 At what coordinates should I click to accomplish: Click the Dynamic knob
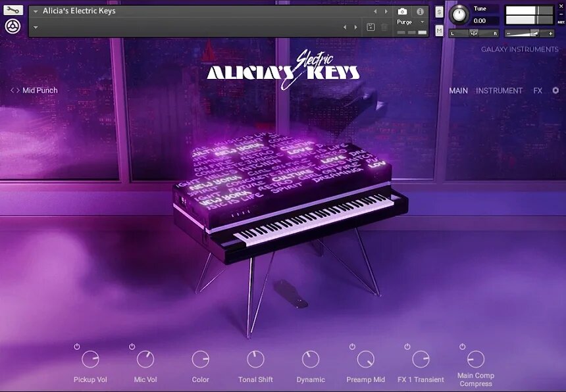[311, 359]
